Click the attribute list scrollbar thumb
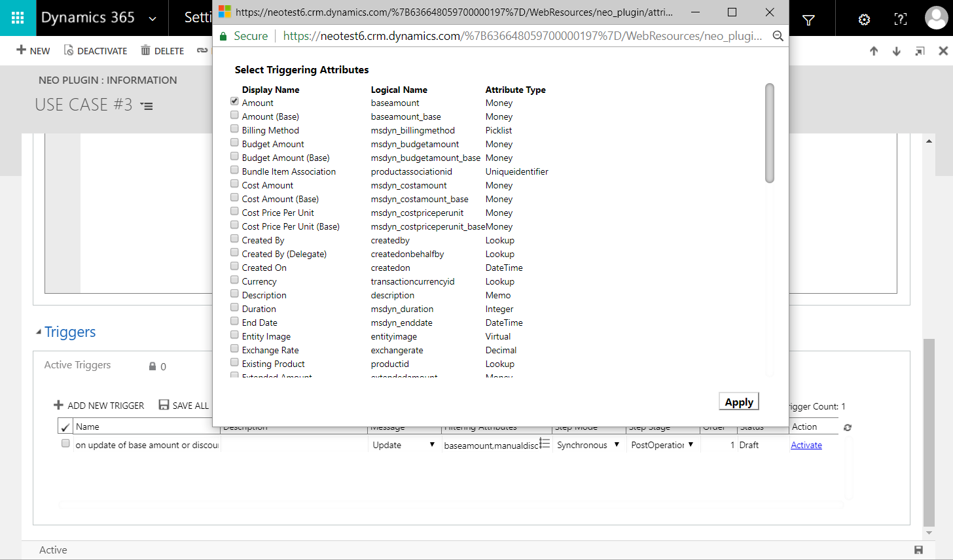Screen dimensions: 953x560 770,133
